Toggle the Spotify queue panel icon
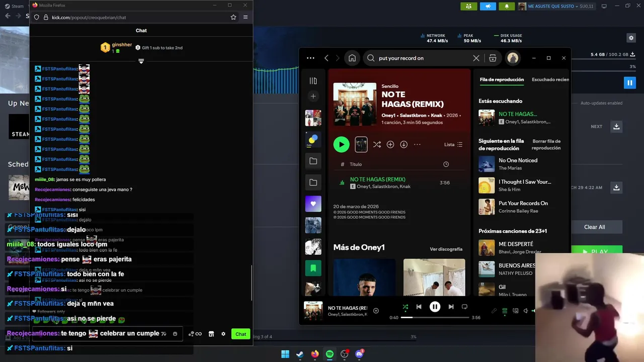This screenshot has height=362, width=644. (x=505, y=311)
